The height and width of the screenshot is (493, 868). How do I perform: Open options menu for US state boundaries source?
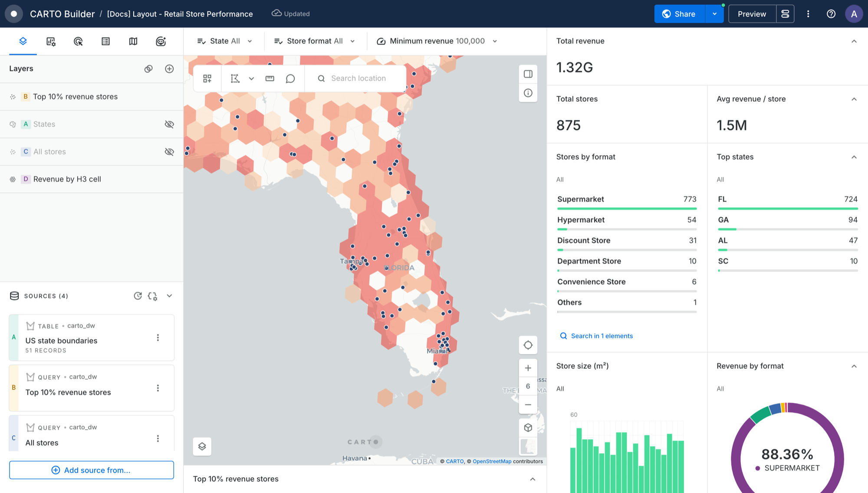pos(158,337)
